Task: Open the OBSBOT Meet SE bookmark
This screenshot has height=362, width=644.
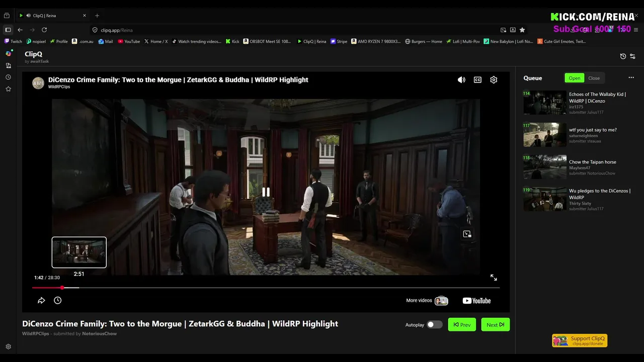Action: [x=267, y=41]
